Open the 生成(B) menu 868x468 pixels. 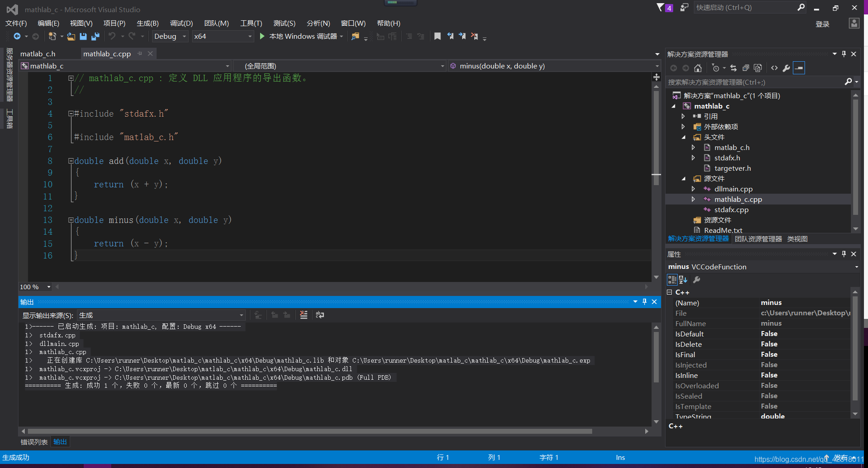pyautogui.click(x=148, y=23)
